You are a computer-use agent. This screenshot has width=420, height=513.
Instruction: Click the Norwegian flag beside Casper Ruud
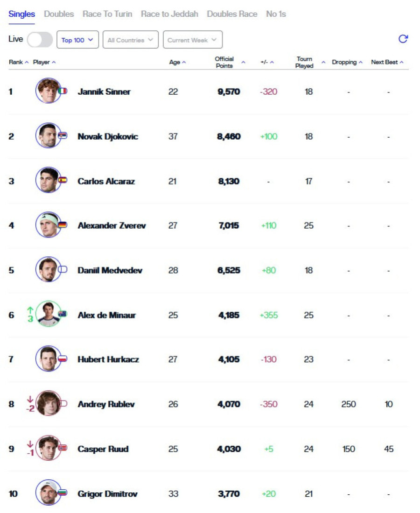pyautogui.click(x=63, y=448)
